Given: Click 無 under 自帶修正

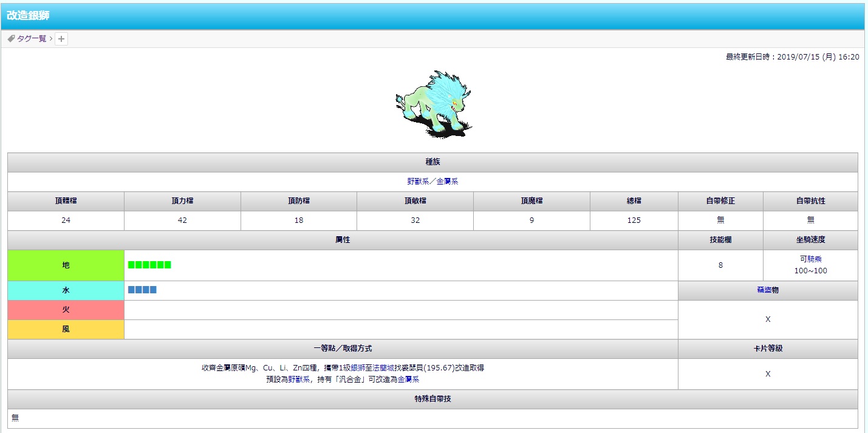Looking at the screenshot, I should tap(720, 220).
